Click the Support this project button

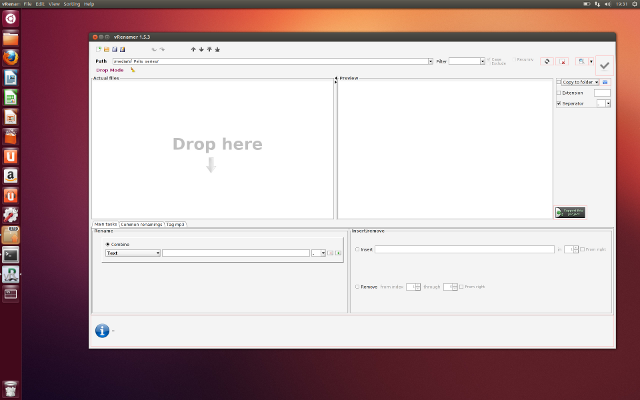point(569,212)
